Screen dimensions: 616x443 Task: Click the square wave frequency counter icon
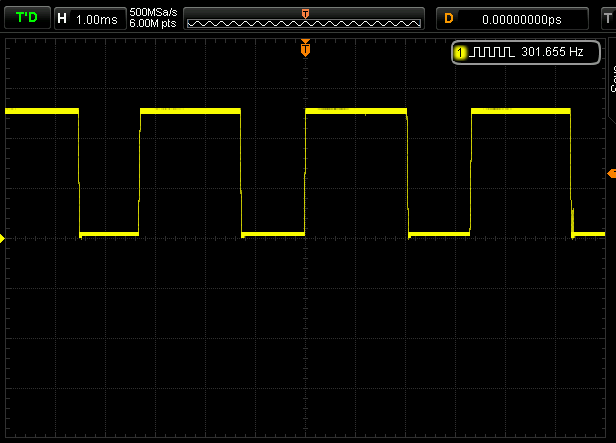coord(492,51)
